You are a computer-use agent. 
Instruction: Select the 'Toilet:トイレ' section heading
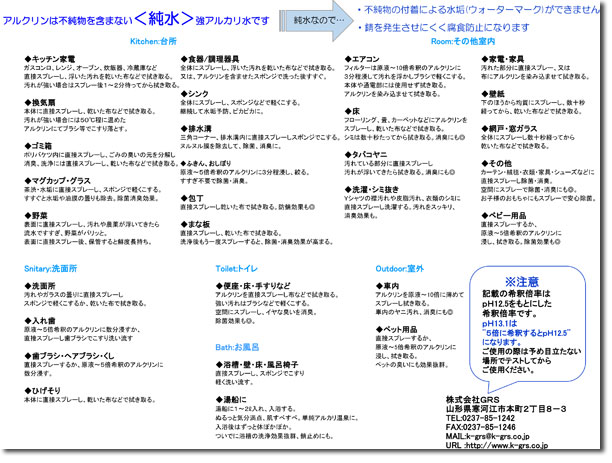point(237,269)
